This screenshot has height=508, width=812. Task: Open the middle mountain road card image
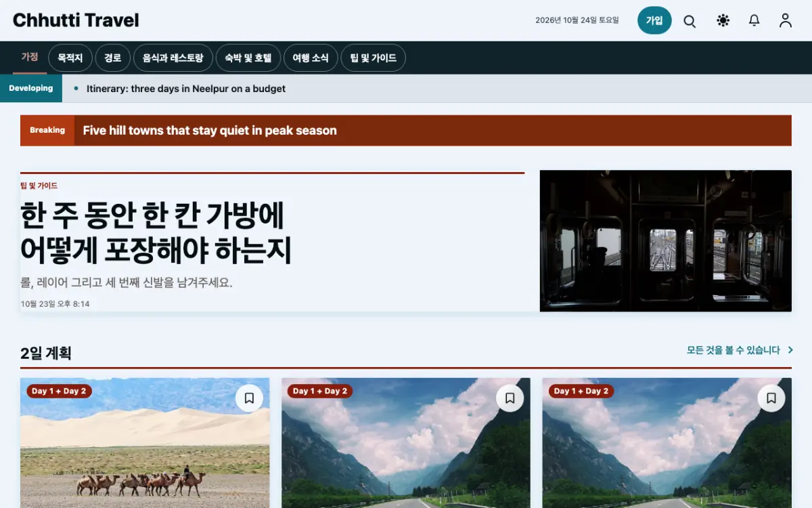click(x=406, y=443)
